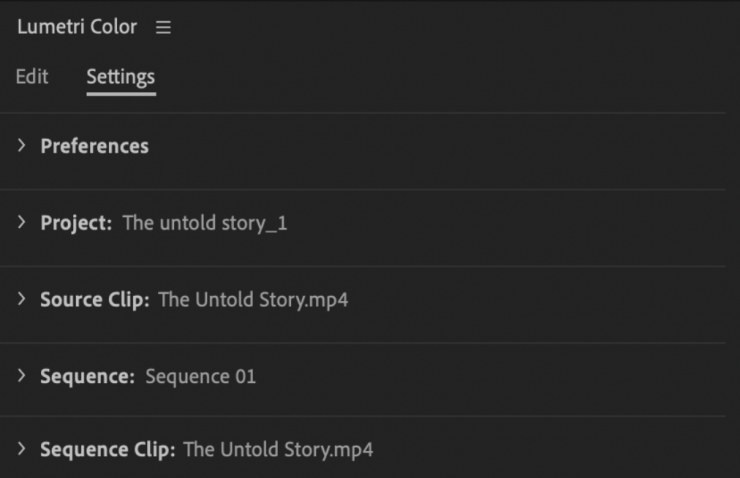This screenshot has height=478, width=740.
Task: Click the Preferences heading text
Action: pyautogui.click(x=94, y=146)
